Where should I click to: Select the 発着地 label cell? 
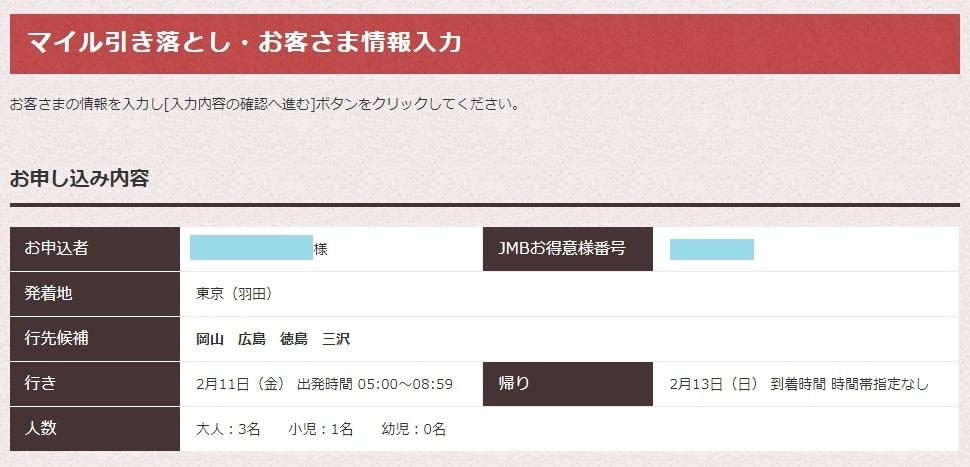(x=95, y=294)
